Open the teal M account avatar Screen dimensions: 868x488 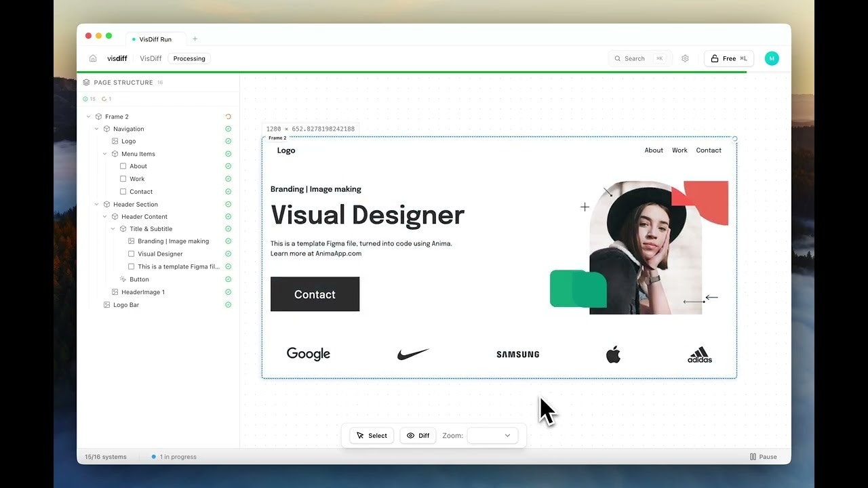[x=772, y=58]
